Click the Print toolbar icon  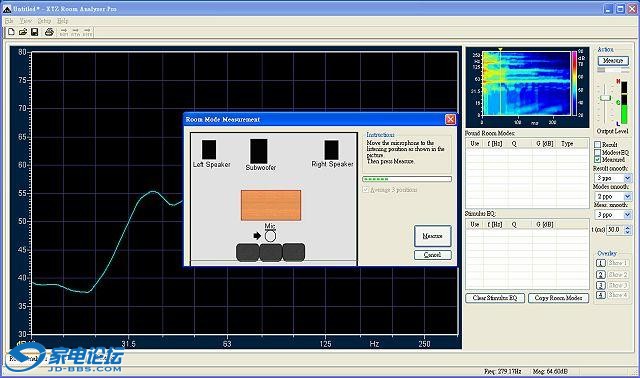pyautogui.click(x=49, y=32)
